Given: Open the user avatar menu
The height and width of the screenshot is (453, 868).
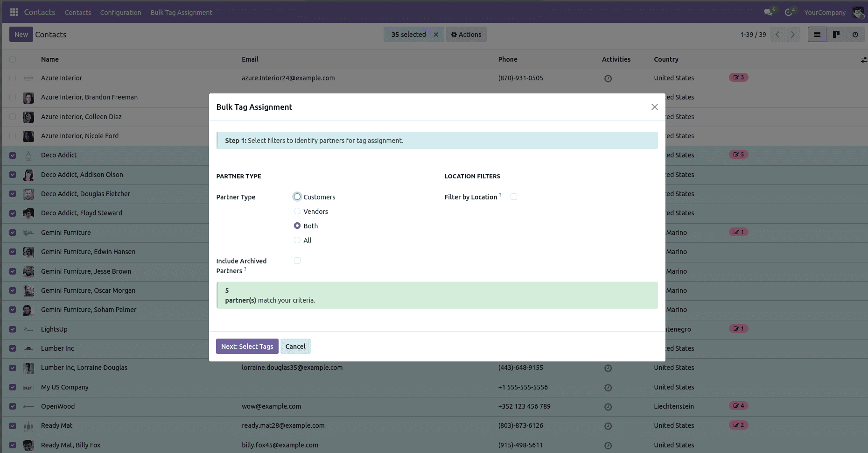Looking at the screenshot, I should (859, 12).
